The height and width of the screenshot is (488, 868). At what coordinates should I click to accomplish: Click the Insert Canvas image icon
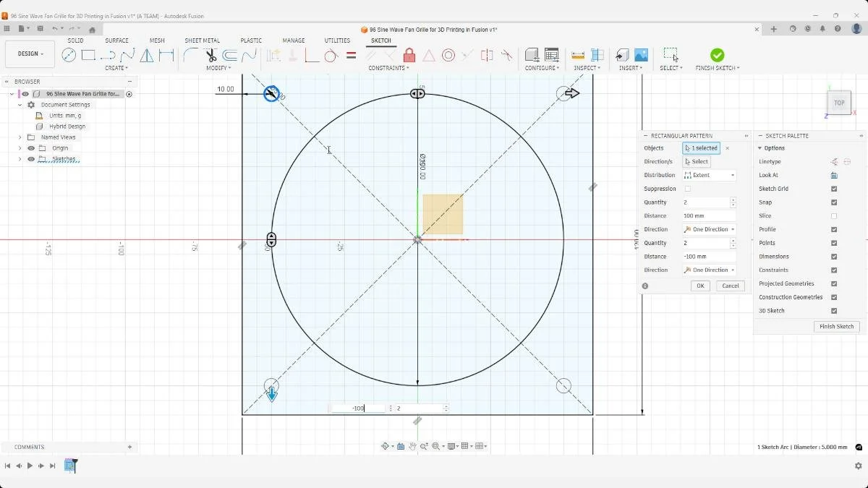[641, 55]
